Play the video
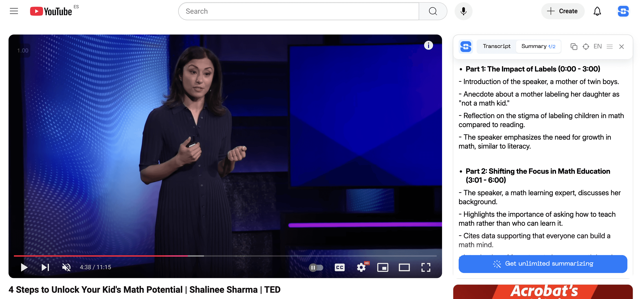This screenshot has height=299, width=644. 24,267
